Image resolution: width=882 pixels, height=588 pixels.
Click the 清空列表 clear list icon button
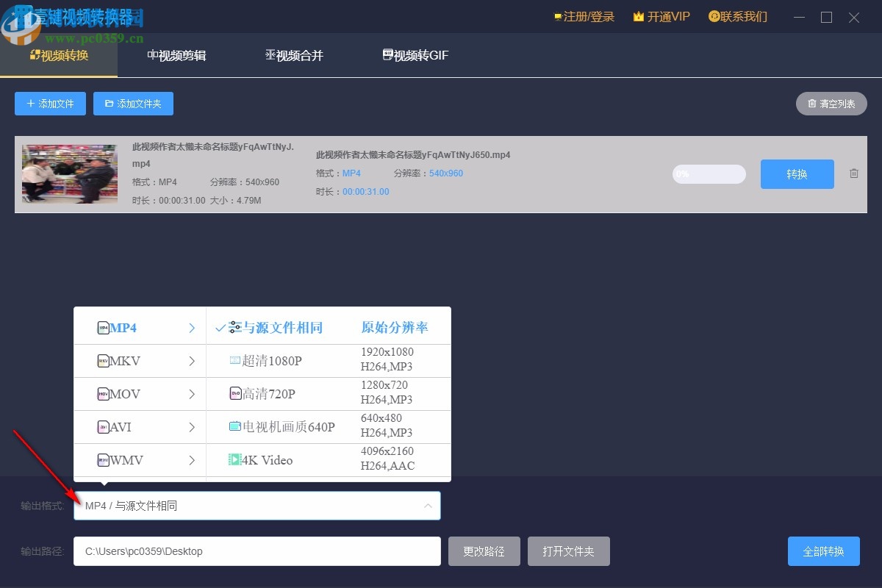(831, 104)
